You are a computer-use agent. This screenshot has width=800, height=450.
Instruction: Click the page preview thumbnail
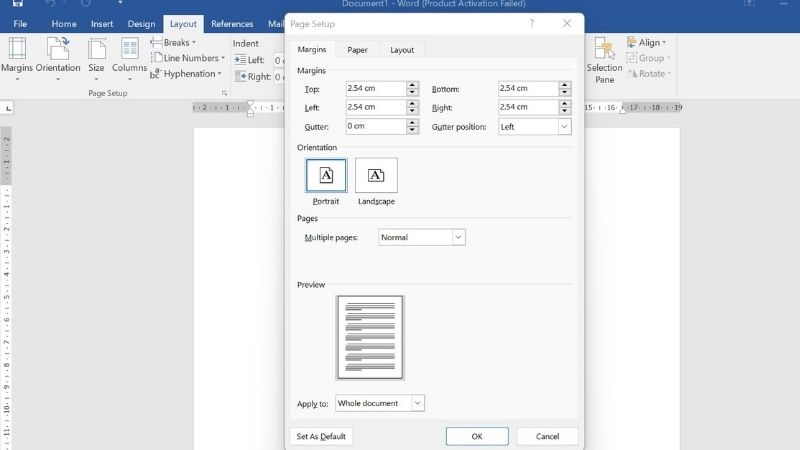(x=370, y=337)
